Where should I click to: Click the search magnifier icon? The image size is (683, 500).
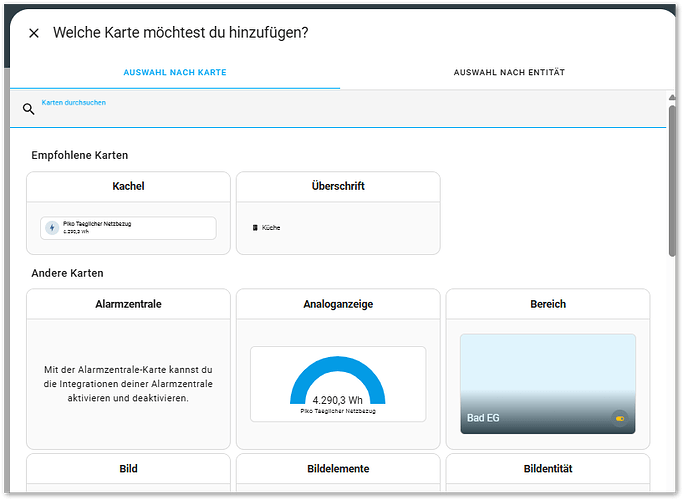click(28, 109)
